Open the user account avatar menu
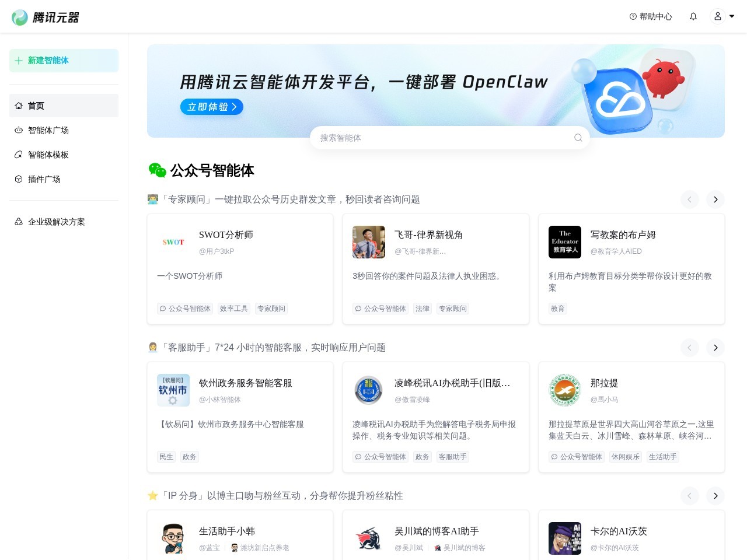The image size is (747, 560). point(718,16)
